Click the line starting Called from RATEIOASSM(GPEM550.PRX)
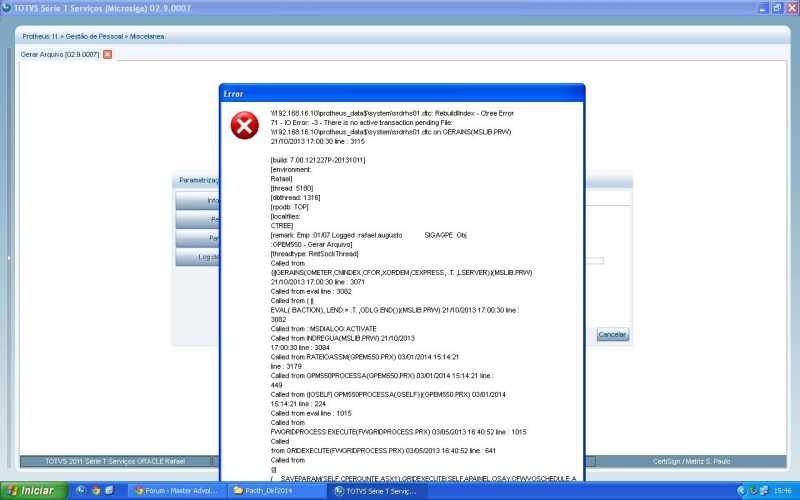 coord(365,357)
